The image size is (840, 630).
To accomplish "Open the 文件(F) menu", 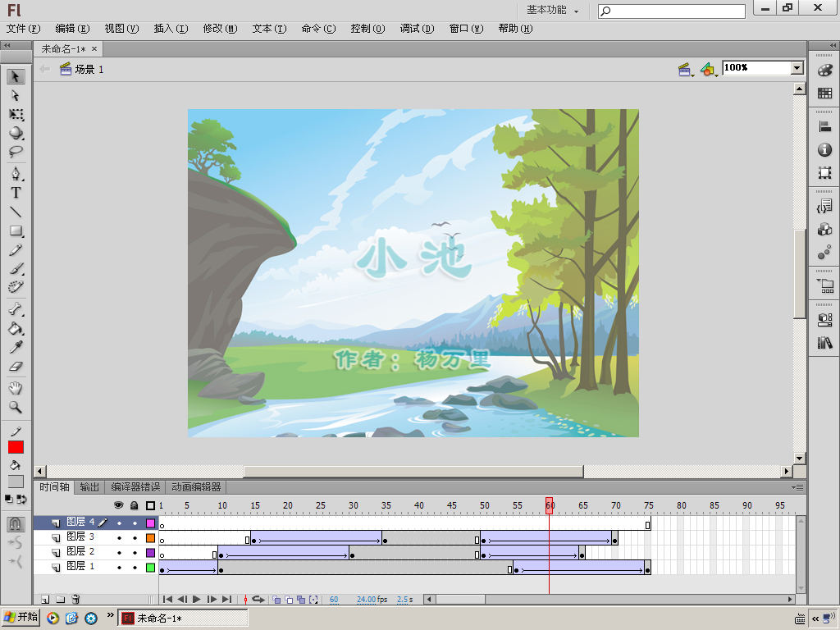I will click(x=24, y=29).
